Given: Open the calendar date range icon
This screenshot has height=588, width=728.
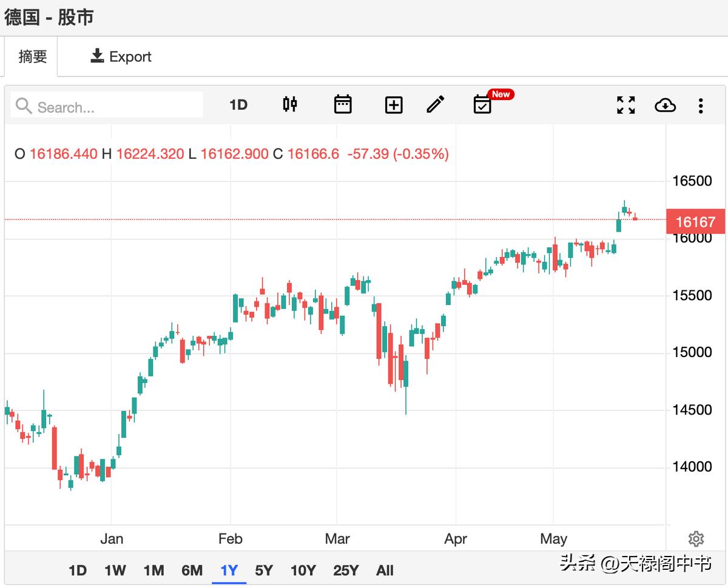Looking at the screenshot, I should pos(343,105).
